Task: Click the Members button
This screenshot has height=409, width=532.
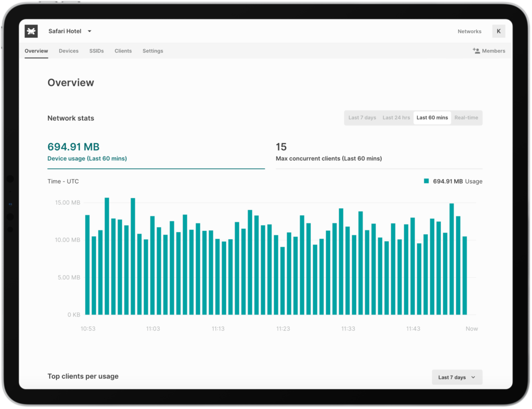Action: tap(489, 51)
